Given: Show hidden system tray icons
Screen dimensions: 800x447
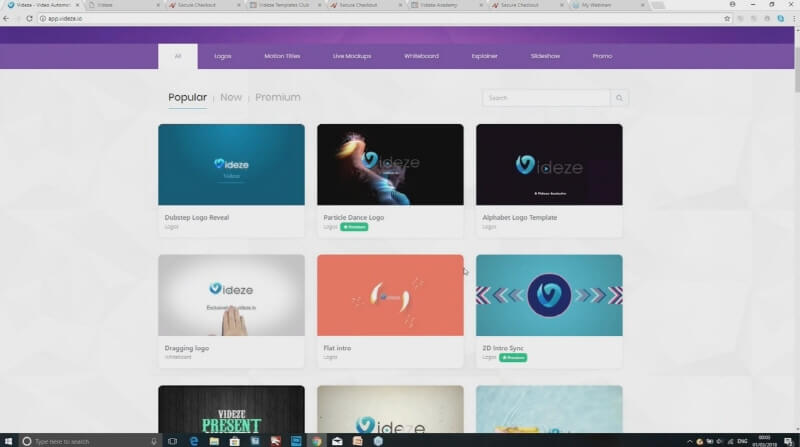Looking at the screenshot, I should coord(689,441).
